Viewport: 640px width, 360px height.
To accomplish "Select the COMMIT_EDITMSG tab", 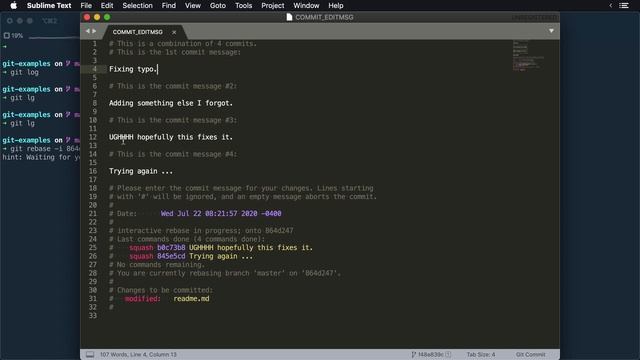I will pos(138,32).
